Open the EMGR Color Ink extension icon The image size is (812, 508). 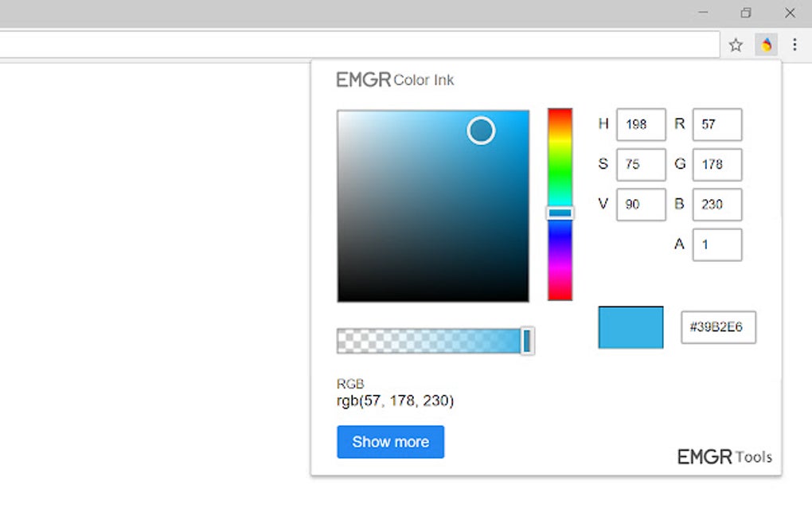(x=766, y=45)
